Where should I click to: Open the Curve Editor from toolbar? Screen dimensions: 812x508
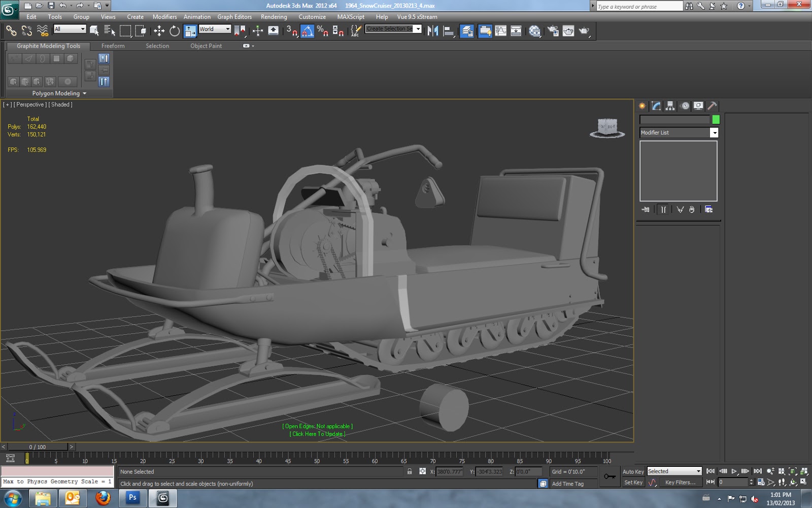click(x=500, y=31)
